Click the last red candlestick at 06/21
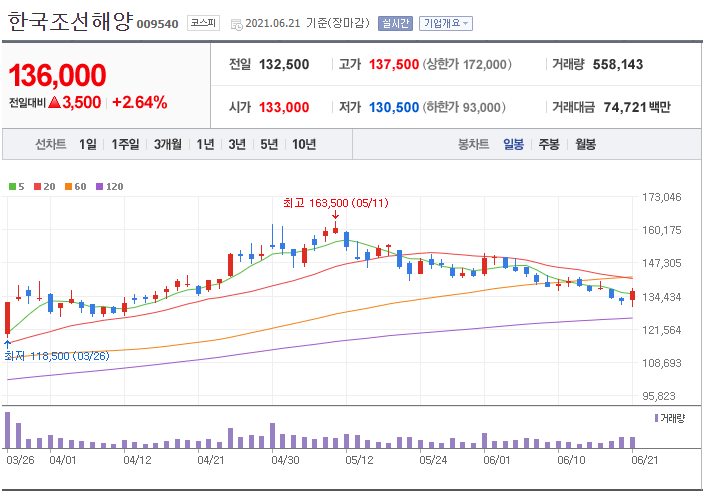703x491 pixels. tap(633, 296)
